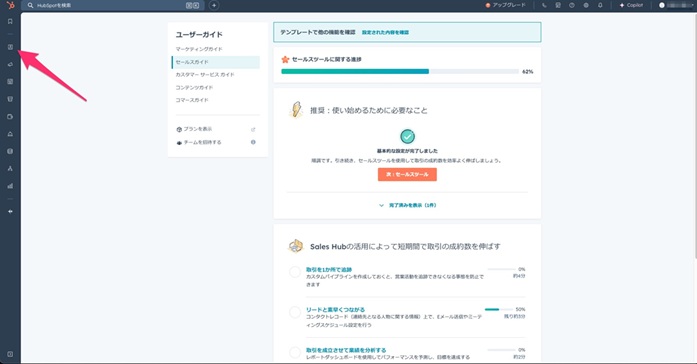The image size is (697, 364).
Task: Focus the HubSpotを検索 search field
Action: click(113, 5)
